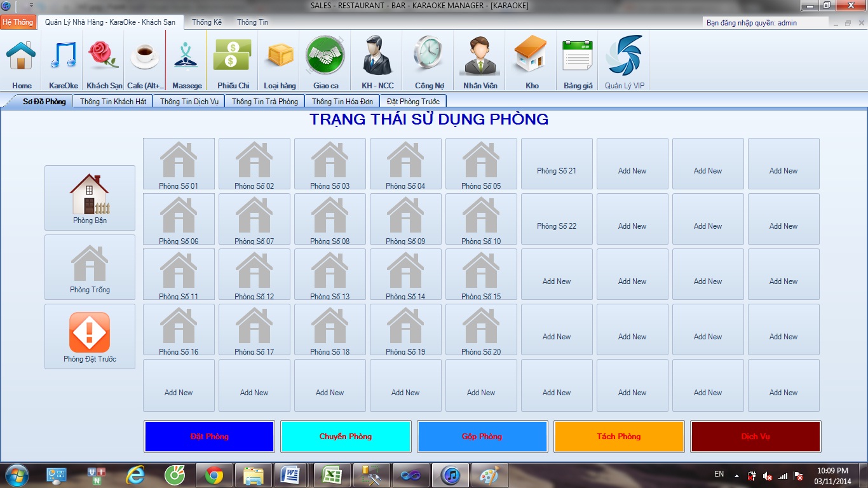Viewport: 868px width, 488px height.
Task: Open Excel from the taskbar
Action: pos(332,475)
